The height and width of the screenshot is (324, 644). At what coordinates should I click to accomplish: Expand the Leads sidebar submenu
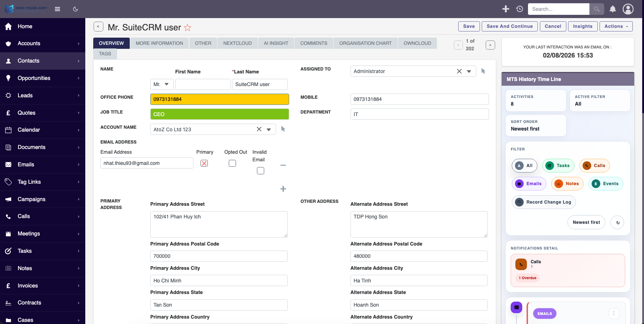tap(78, 95)
